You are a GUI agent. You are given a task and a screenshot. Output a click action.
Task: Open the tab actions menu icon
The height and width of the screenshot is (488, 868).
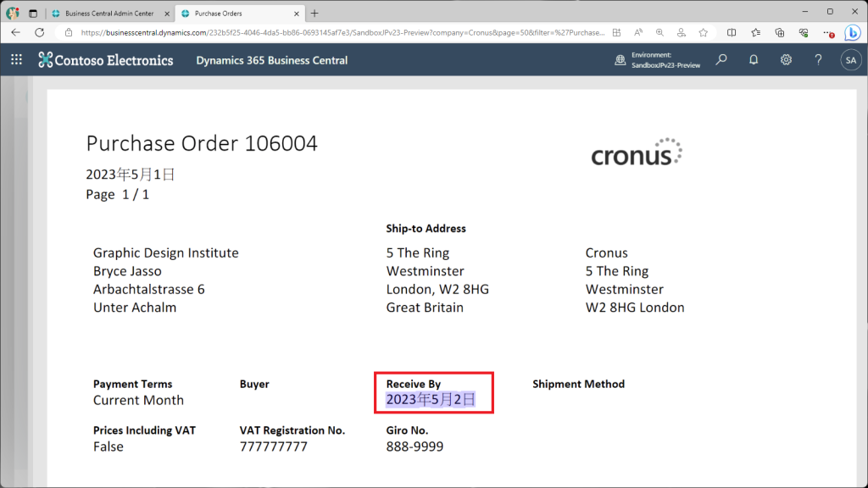pyautogui.click(x=33, y=14)
